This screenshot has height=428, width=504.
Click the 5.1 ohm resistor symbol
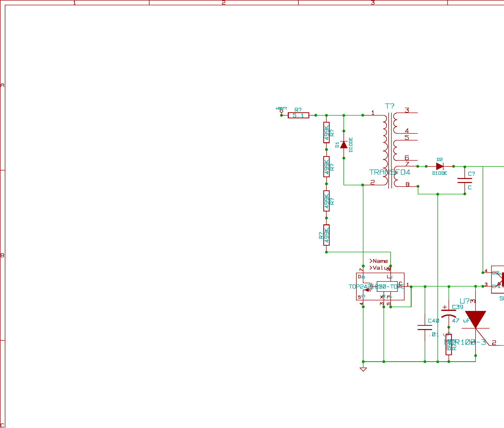(298, 115)
